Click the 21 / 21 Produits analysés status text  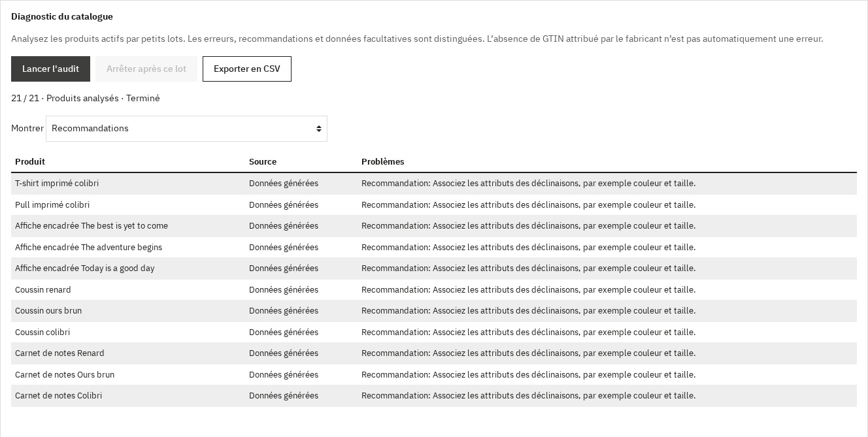[x=86, y=98]
